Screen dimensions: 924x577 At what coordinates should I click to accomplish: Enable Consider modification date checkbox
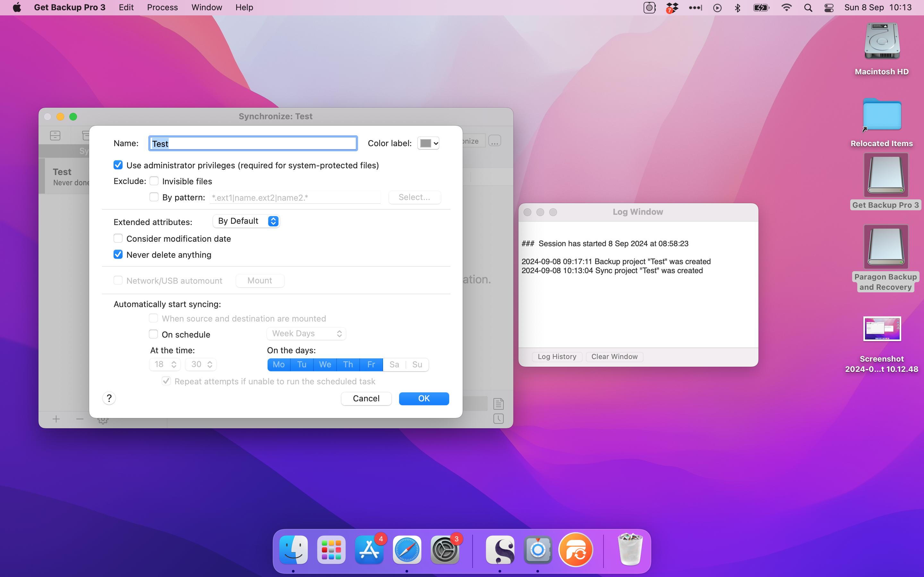click(118, 238)
